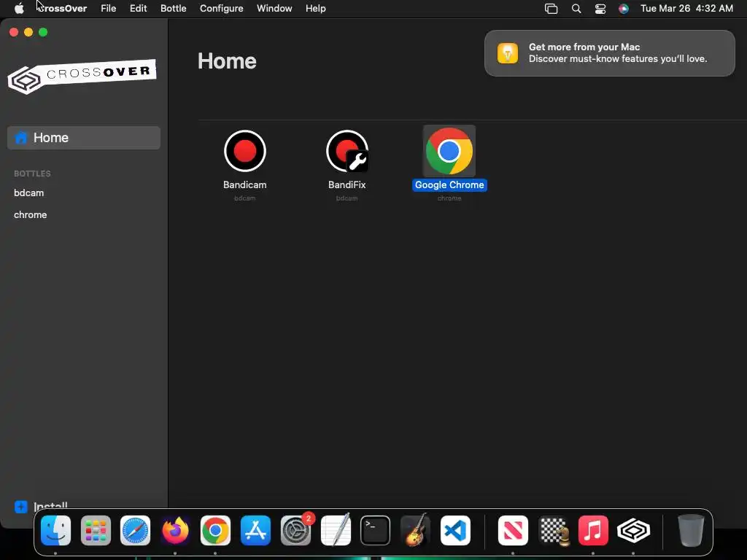
Task: Open App Store from the Dock
Action: click(x=256, y=530)
